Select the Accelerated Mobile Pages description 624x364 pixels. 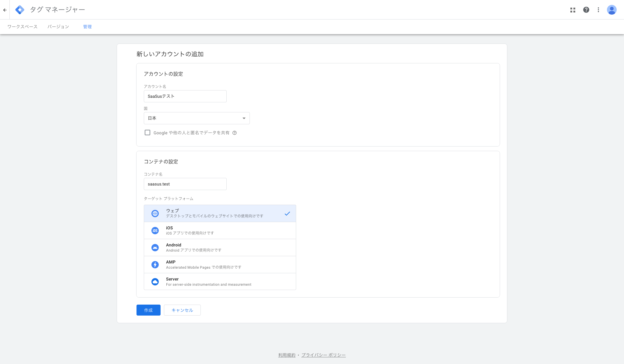point(204,267)
